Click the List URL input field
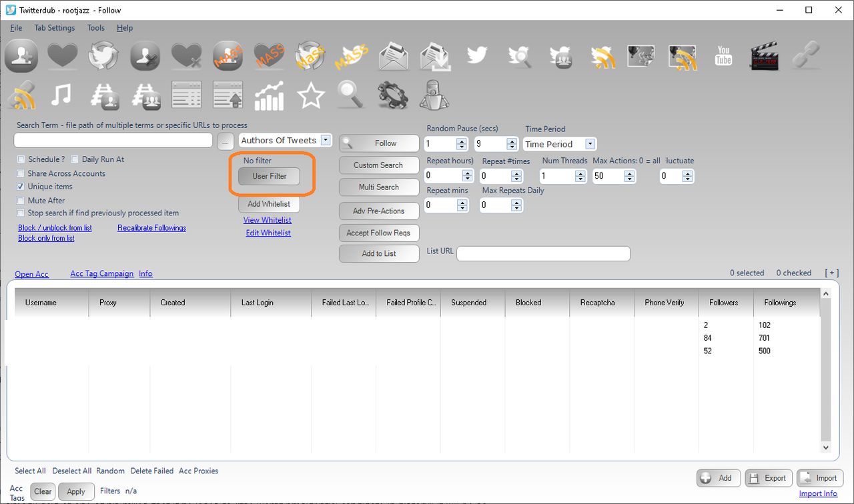The width and height of the screenshot is (854, 504). pyautogui.click(x=543, y=253)
